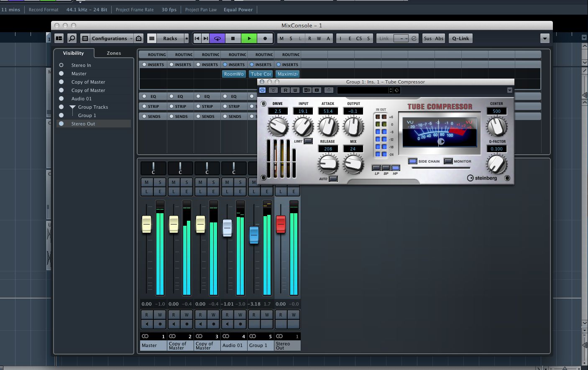Click the VU meter play icon

click(441, 141)
